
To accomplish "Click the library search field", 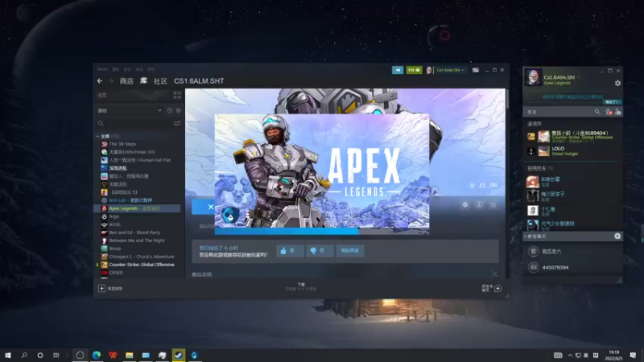I will pos(134,123).
